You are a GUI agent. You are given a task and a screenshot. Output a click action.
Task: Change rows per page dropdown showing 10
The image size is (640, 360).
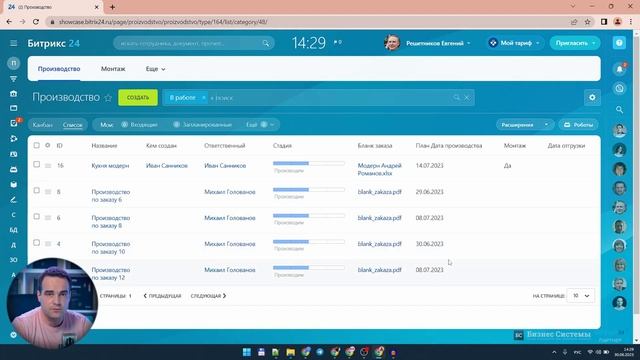point(581,296)
